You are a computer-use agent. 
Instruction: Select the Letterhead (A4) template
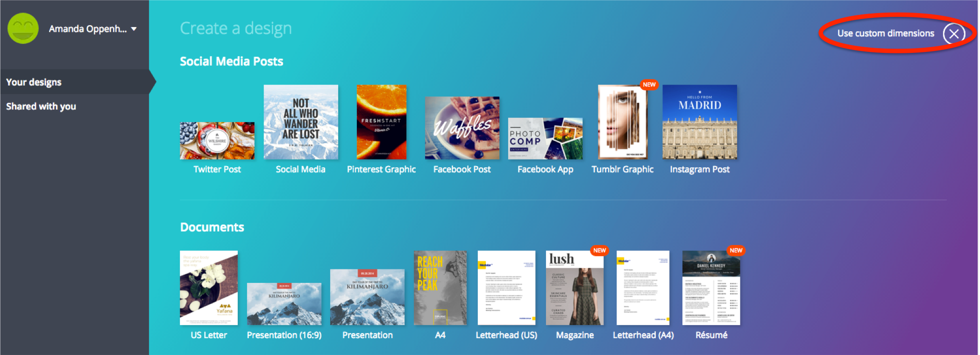tap(643, 288)
